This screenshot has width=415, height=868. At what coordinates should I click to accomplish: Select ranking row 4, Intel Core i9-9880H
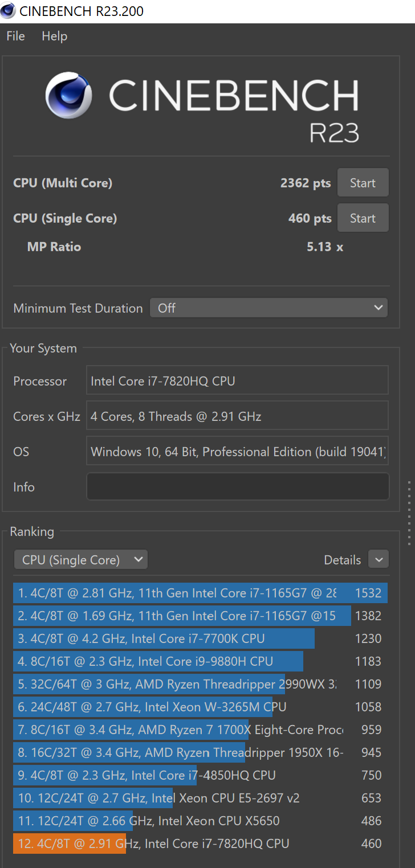(x=201, y=661)
